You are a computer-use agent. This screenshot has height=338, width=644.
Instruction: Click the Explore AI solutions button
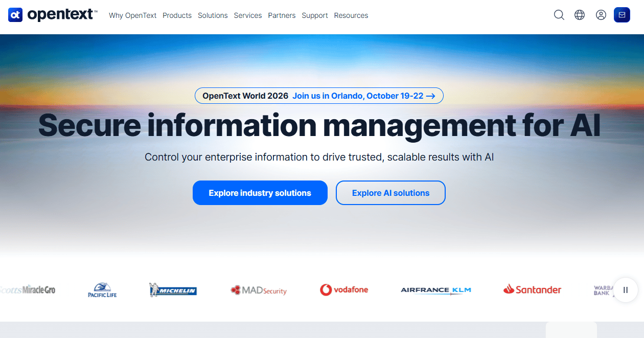390,193
